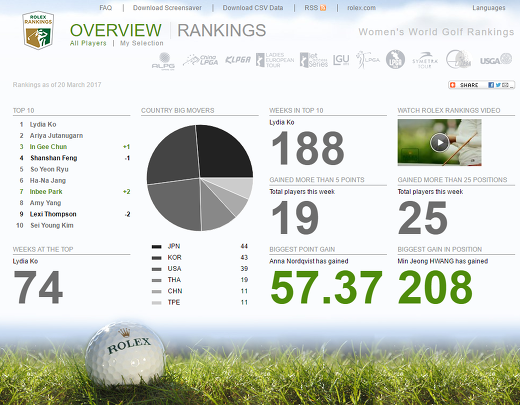Open the ALPG tour logo
The image size is (520, 405).
[163, 61]
